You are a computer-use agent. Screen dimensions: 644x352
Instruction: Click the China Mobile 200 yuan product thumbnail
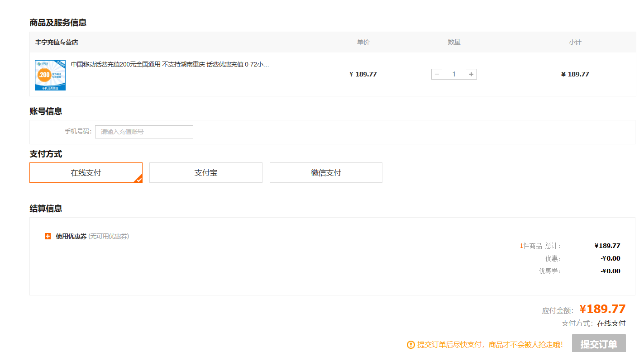click(50, 75)
